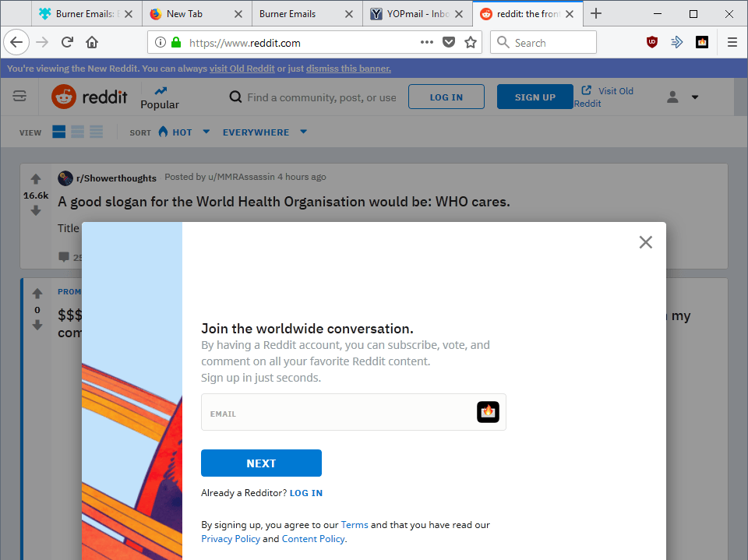Upvote the promoted post
Image resolution: width=748 pixels, height=560 pixels.
[37, 294]
